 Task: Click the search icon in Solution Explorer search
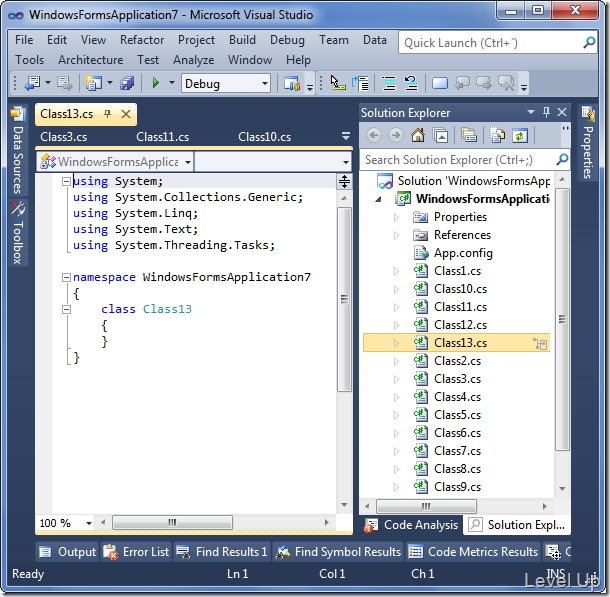click(562, 159)
